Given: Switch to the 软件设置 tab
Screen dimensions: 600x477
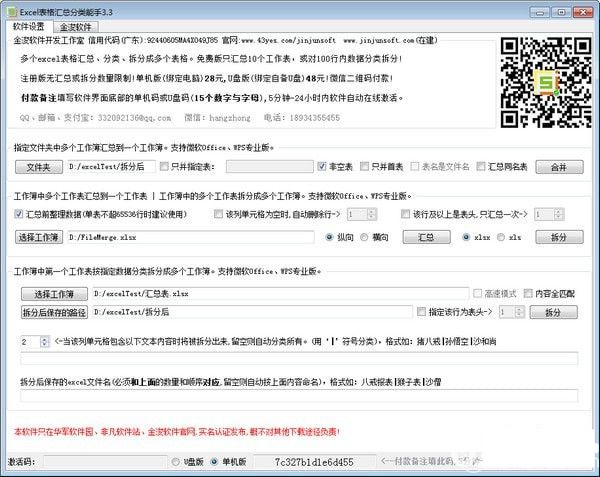Looking at the screenshot, I should point(29,26).
